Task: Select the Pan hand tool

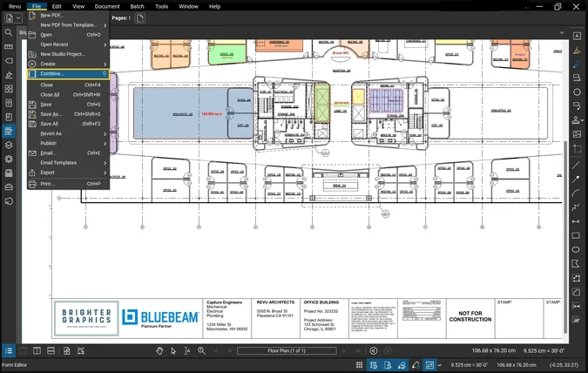Action: [159, 351]
